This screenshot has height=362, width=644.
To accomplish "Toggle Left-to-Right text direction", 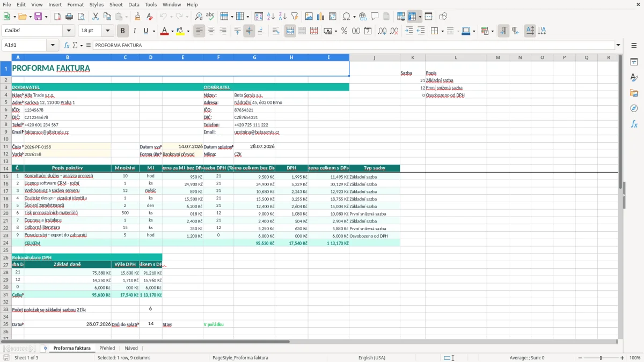I will (503, 31).
